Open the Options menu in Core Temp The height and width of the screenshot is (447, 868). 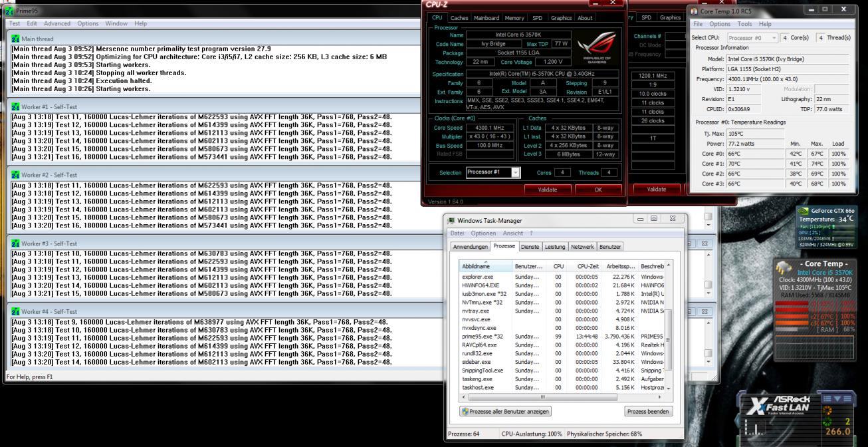click(721, 24)
